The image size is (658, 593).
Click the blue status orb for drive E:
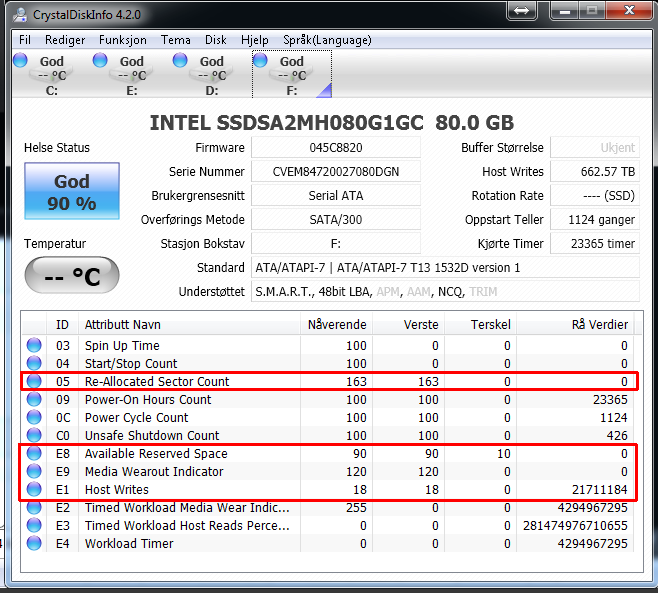click(100, 60)
